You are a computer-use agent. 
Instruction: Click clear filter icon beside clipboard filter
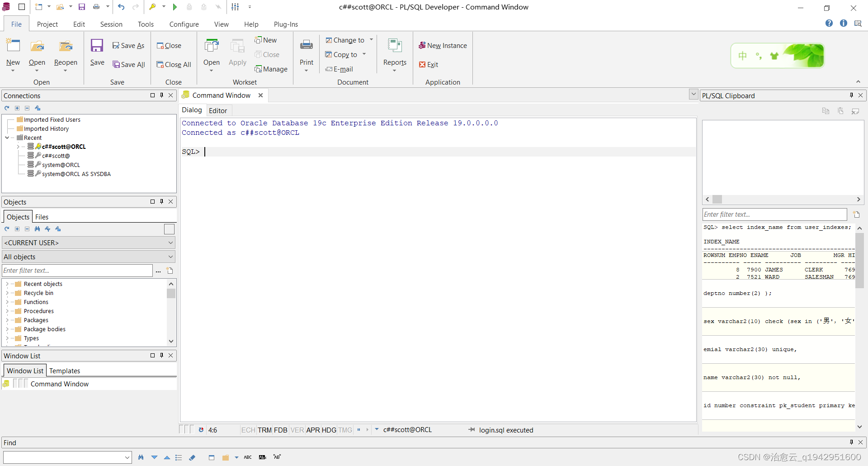point(856,214)
